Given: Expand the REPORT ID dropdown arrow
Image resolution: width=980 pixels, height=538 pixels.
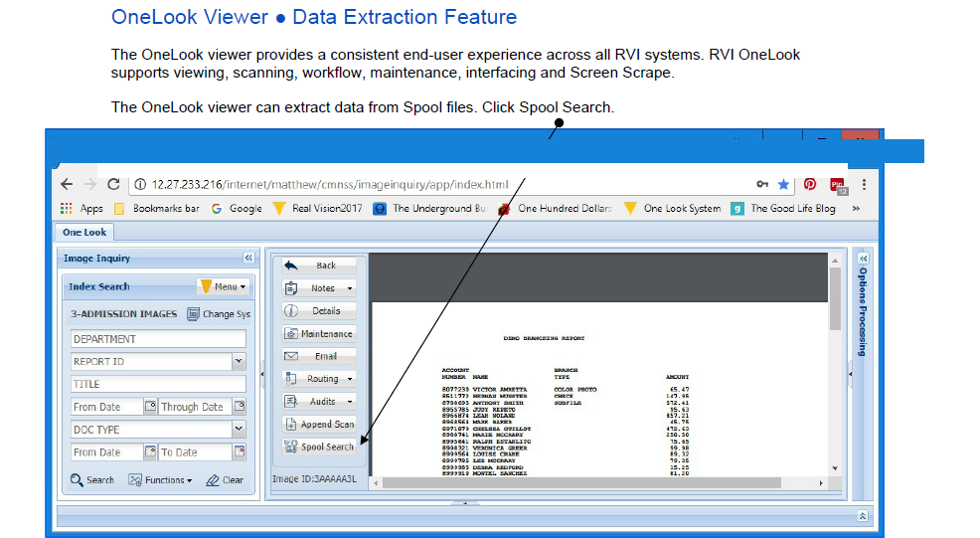Looking at the screenshot, I should [239, 362].
